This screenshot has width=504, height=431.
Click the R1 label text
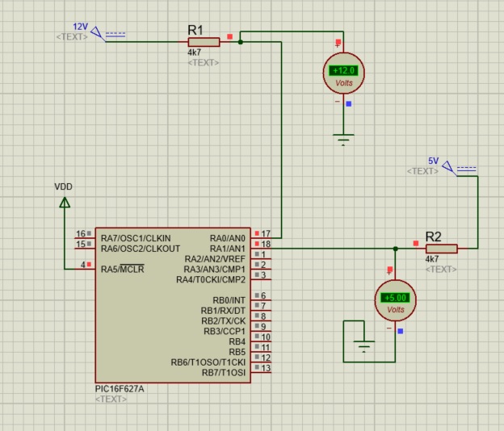coord(195,30)
